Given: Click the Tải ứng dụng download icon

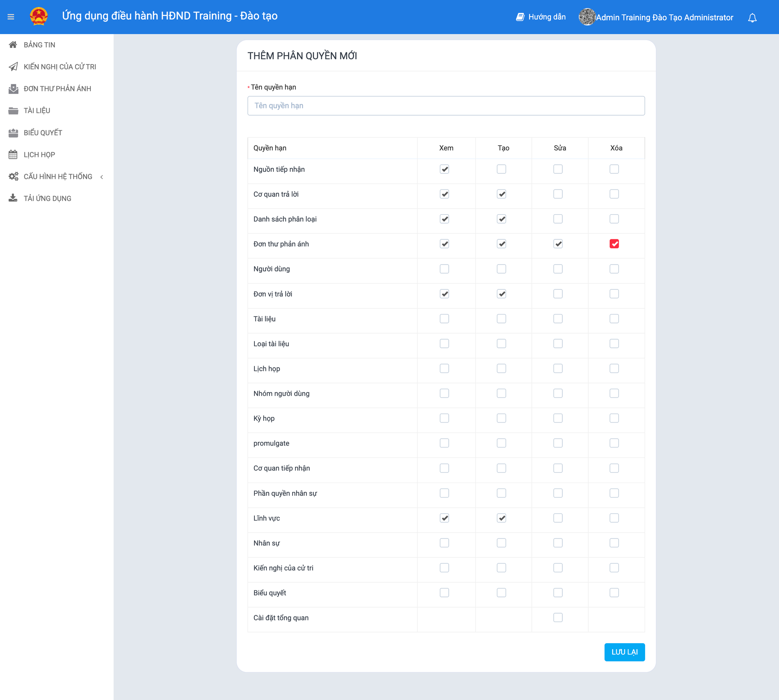Looking at the screenshot, I should coord(13,198).
